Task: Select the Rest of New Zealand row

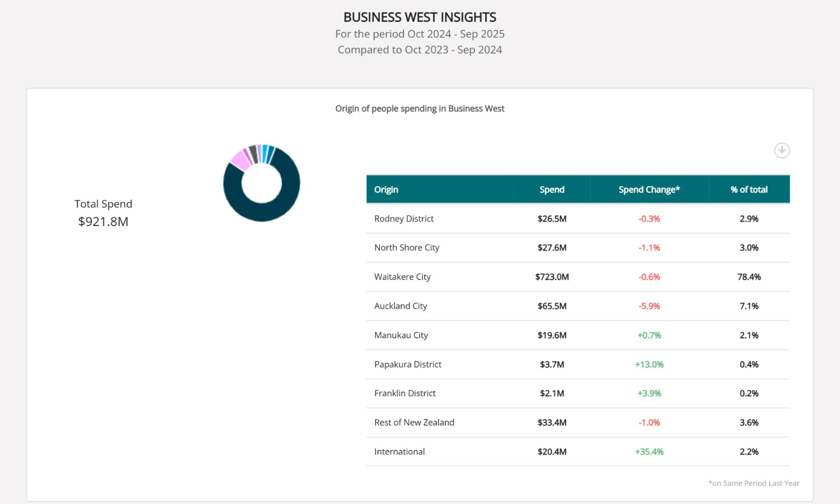Action: click(x=578, y=422)
